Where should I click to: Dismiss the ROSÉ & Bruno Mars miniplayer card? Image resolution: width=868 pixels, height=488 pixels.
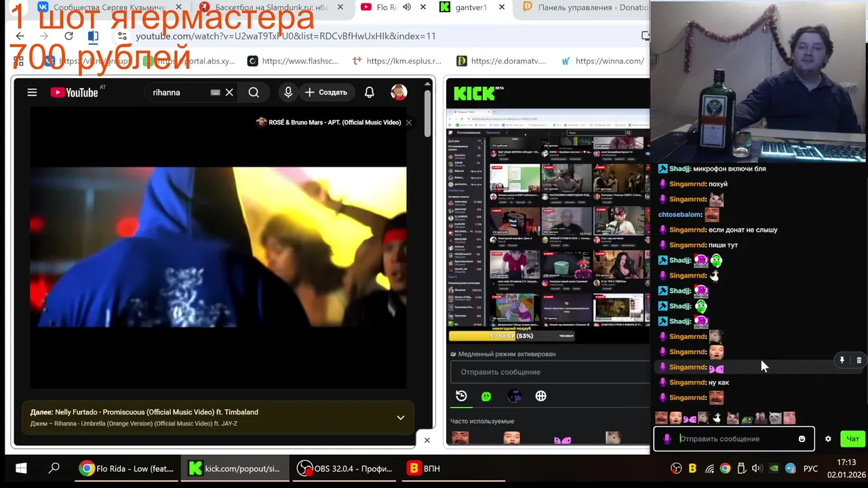(x=409, y=123)
